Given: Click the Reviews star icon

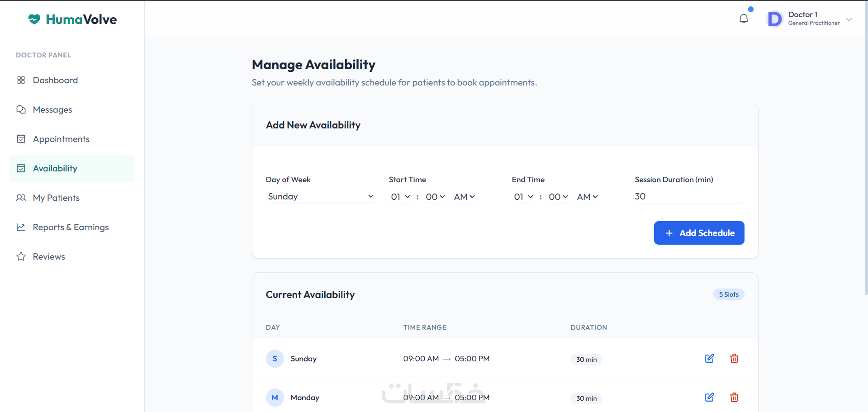Looking at the screenshot, I should (21, 256).
